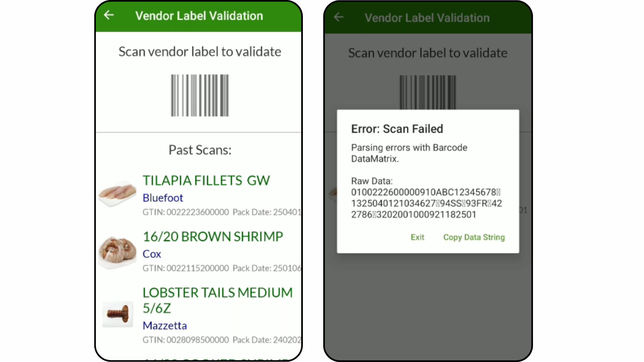Tap the barcode scan graphic on the left screen
The height and width of the screenshot is (362, 644).
[x=199, y=96]
